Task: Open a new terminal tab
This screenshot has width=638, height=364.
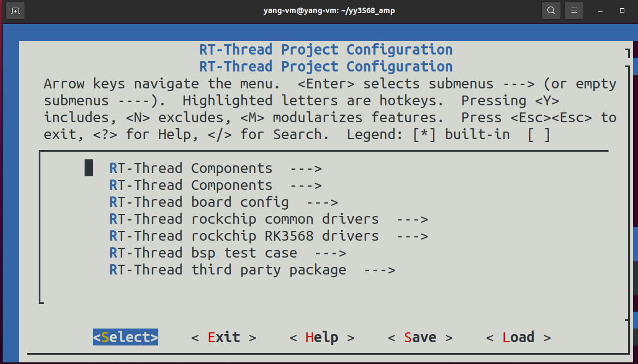Action: pyautogui.click(x=15, y=10)
